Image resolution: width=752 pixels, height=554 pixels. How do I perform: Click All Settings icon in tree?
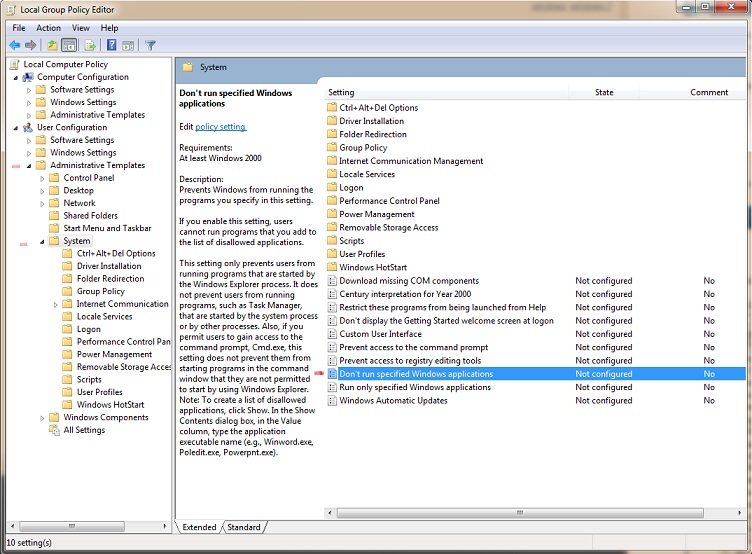coord(54,430)
